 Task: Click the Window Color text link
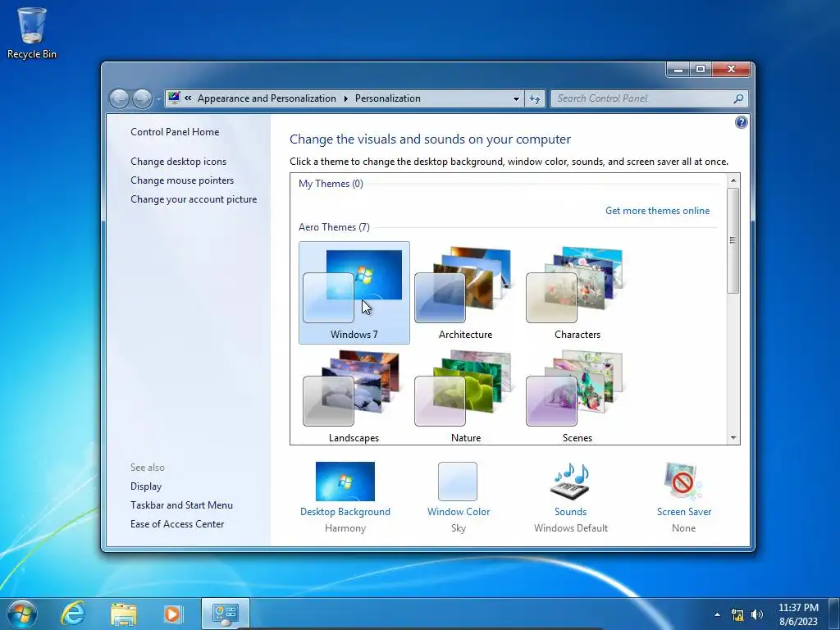(x=459, y=512)
